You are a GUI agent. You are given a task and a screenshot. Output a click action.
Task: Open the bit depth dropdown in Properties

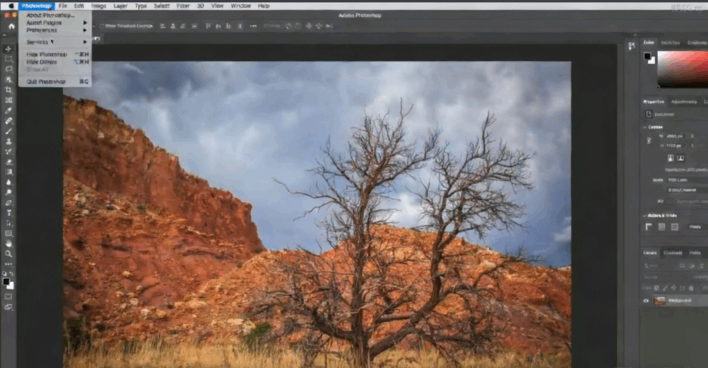(x=686, y=190)
